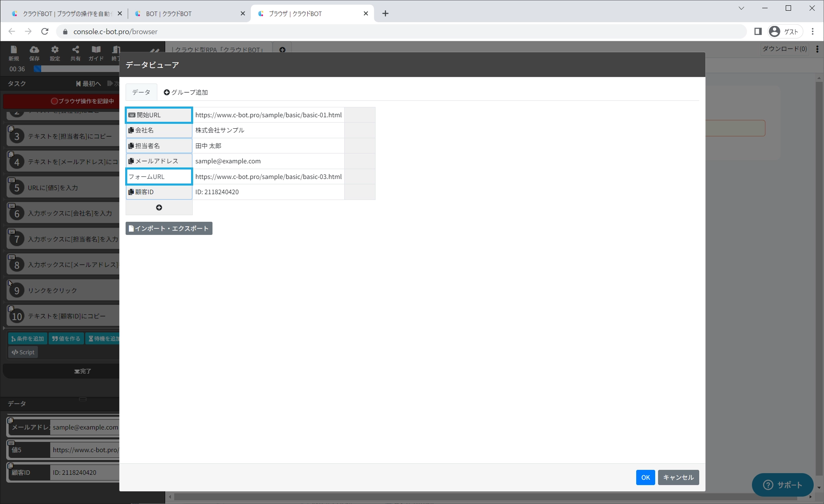824x504 pixels.
Task: Click グループ追加 to add group
Action: pyautogui.click(x=186, y=93)
